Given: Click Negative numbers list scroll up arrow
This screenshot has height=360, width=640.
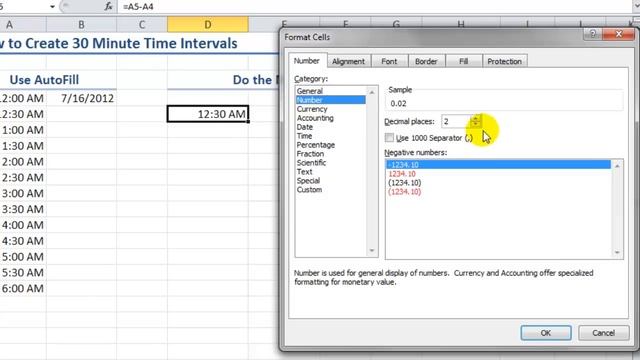Looking at the screenshot, I should pyautogui.click(x=617, y=166).
